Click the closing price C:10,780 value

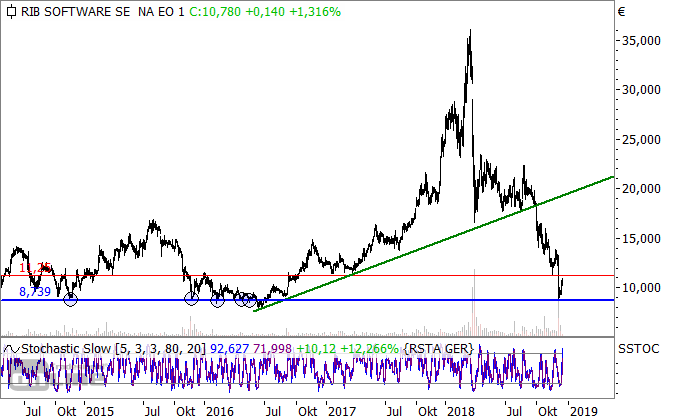(215, 12)
